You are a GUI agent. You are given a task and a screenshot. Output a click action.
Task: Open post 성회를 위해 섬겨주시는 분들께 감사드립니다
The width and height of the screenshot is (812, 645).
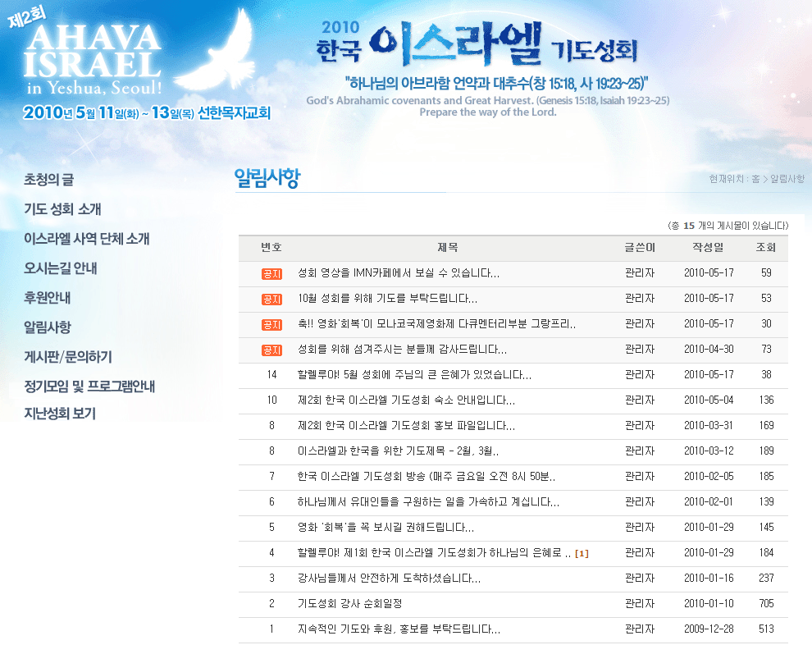(402, 350)
